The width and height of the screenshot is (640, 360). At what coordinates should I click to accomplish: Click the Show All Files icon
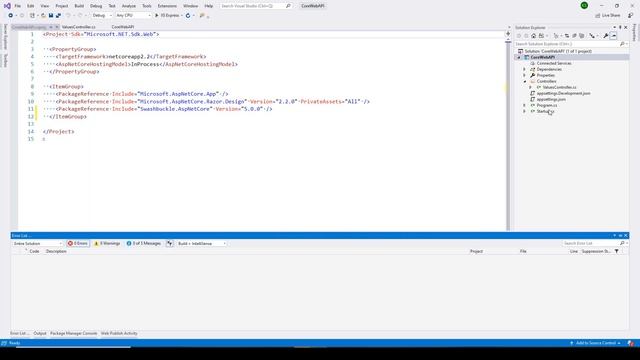click(x=582, y=36)
